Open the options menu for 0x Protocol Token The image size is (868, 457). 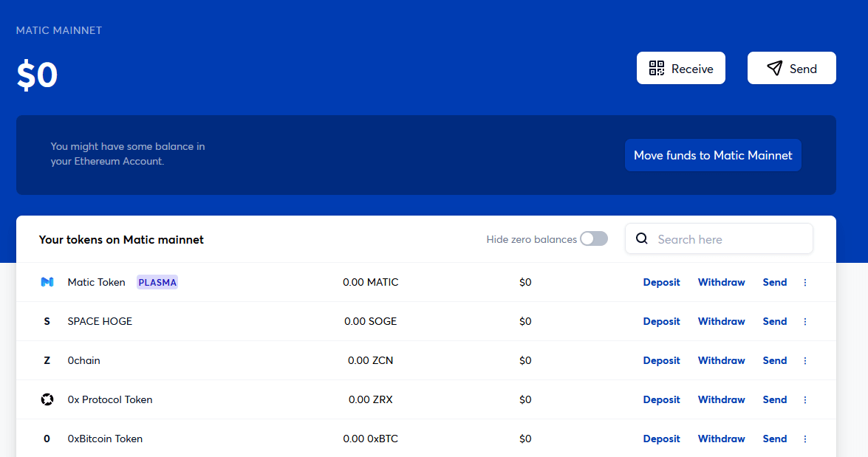804,399
